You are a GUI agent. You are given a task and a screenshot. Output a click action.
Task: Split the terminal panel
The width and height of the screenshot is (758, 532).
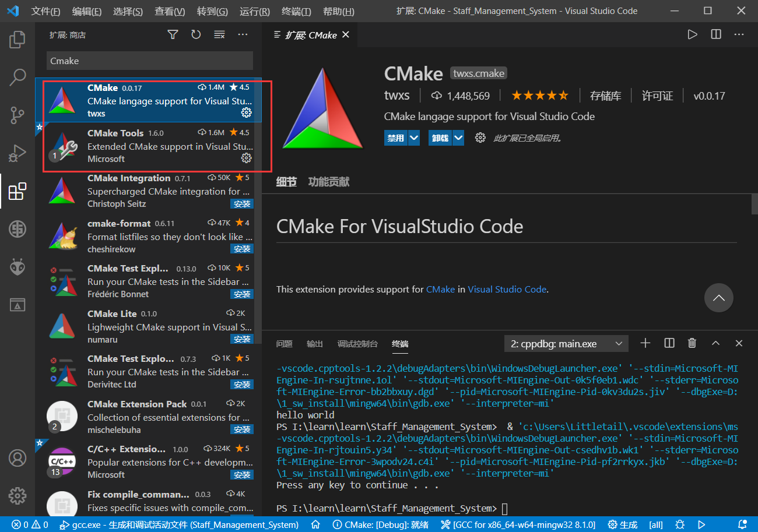[669, 343]
